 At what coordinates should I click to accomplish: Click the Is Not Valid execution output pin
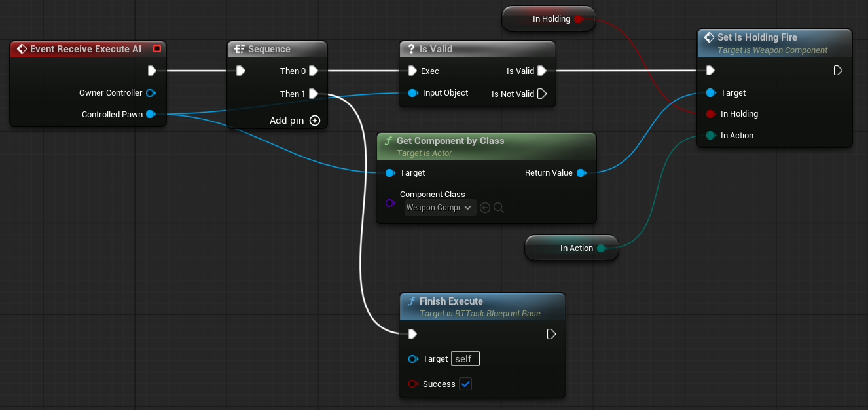pyautogui.click(x=541, y=94)
